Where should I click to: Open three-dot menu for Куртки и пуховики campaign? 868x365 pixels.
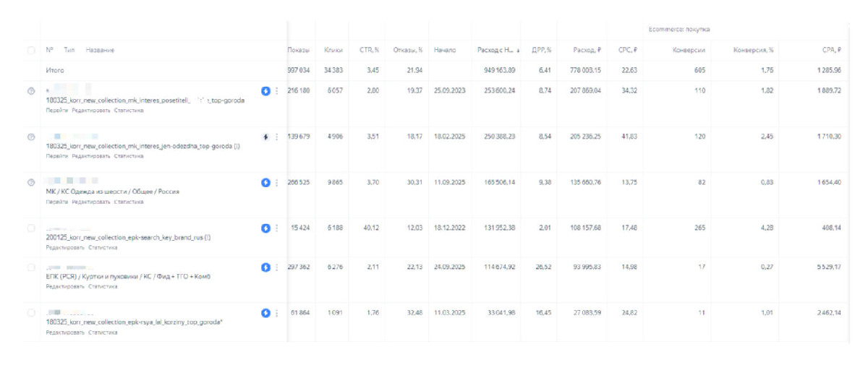click(x=276, y=267)
